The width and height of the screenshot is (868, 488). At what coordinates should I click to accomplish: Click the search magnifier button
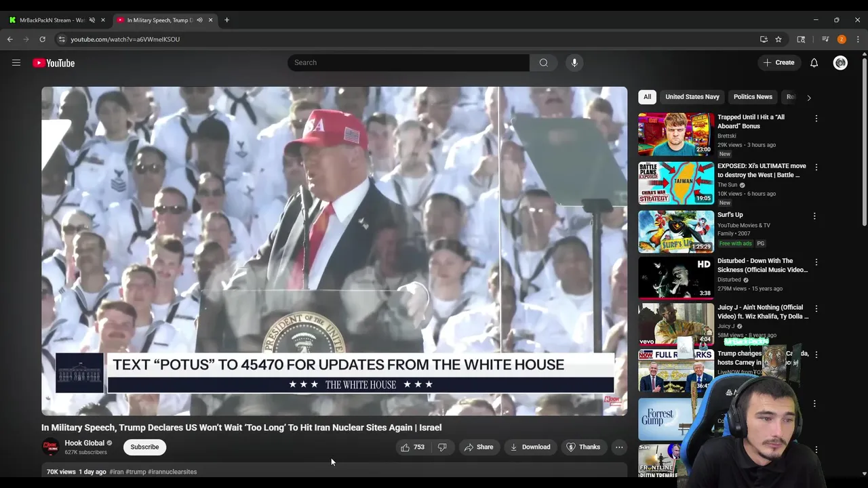[x=543, y=62]
